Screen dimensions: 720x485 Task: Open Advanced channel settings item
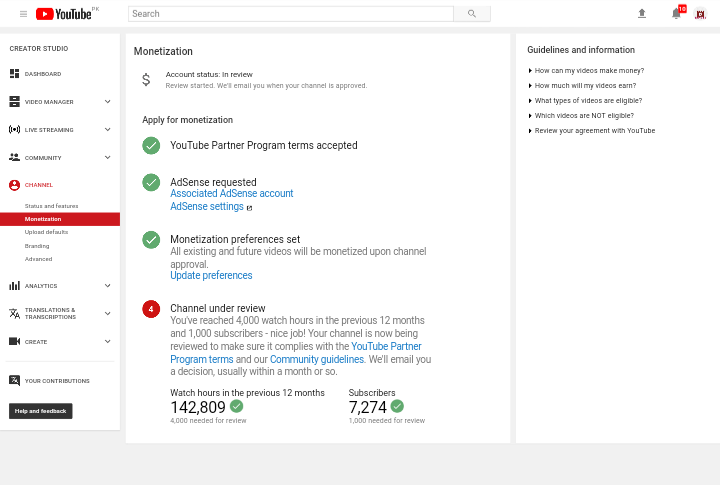(x=39, y=259)
